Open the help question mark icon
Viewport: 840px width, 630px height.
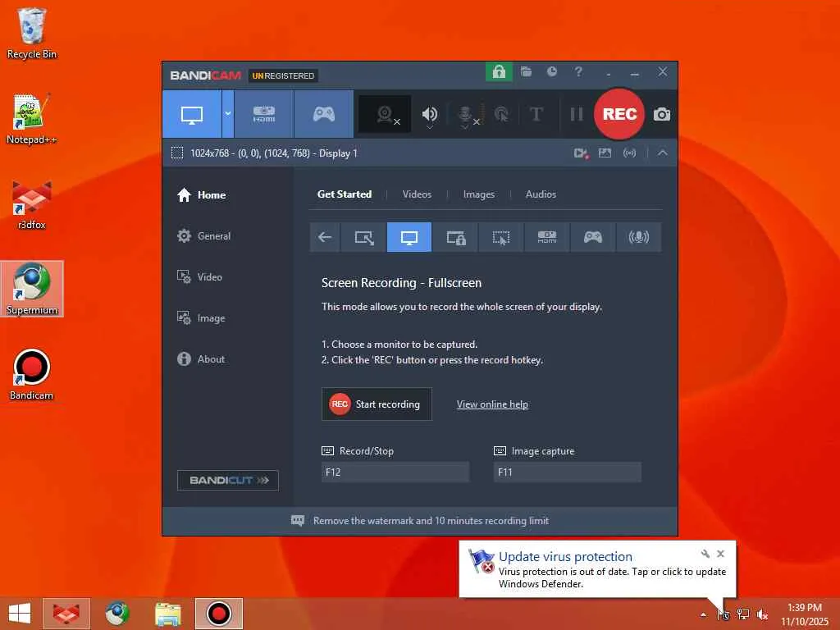578,71
